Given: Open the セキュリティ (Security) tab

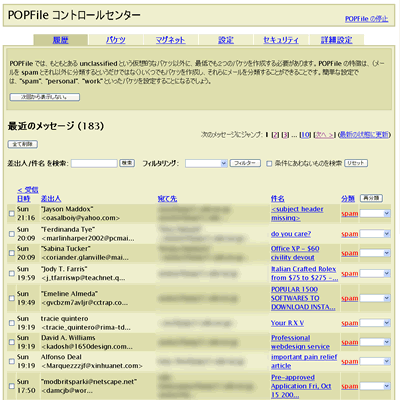Looking at the screenshot, I should [x=281, y=40].
